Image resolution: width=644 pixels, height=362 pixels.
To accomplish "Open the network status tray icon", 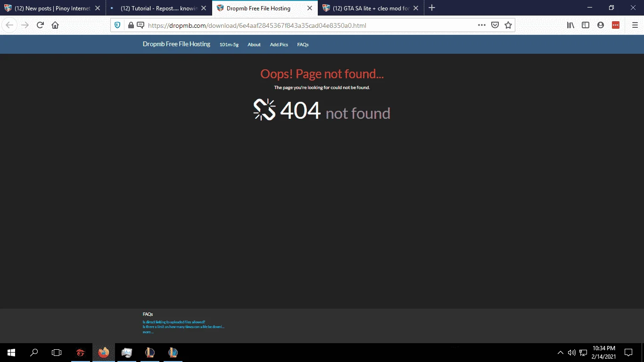I will tap(583, 353).
